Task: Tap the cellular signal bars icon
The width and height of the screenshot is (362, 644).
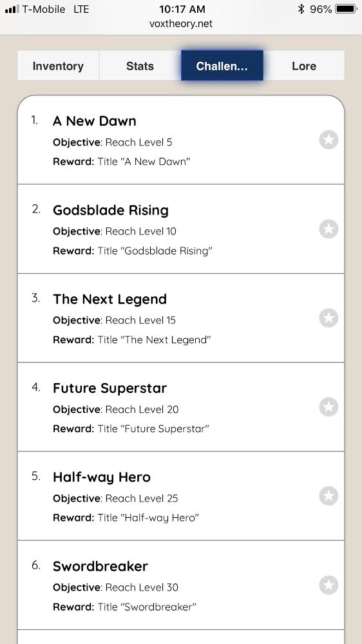Action: (x=12, y=9)
